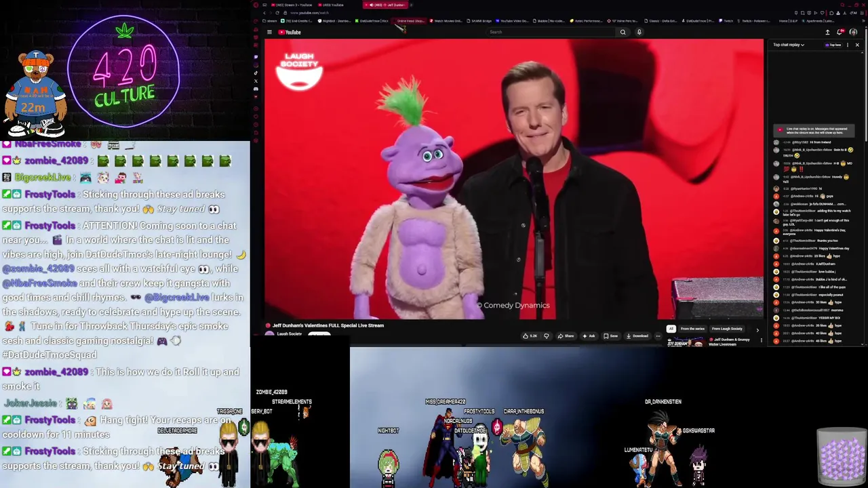Click the BigcreekLive chat username
Viewport: 868px width, 488px height.
(x=42, y=177)
